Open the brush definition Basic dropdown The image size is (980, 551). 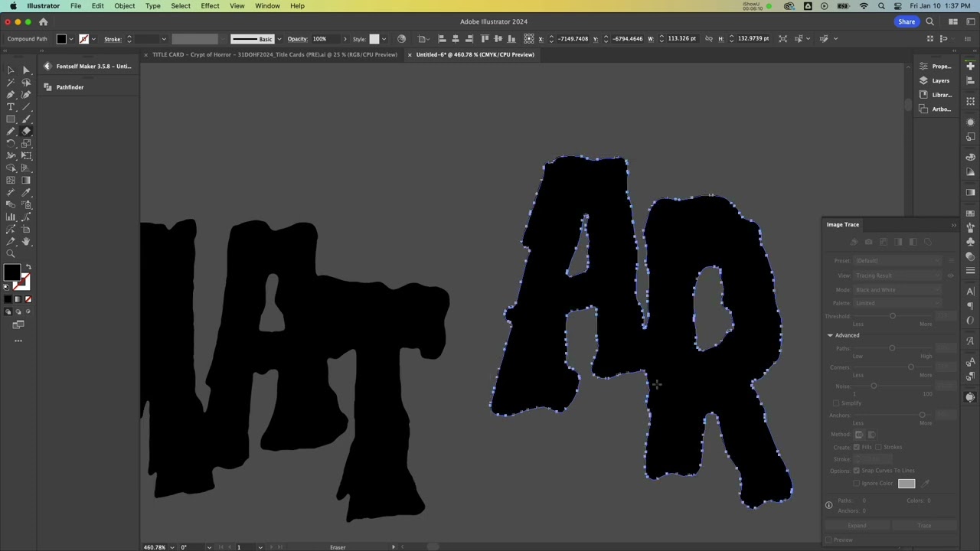point(279,39)
